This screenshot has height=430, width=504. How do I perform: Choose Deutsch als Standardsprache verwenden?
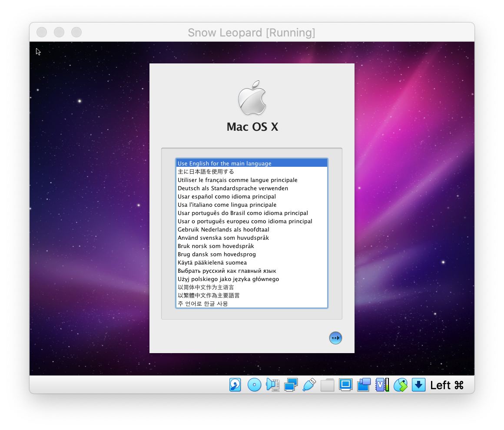point(252,188)
